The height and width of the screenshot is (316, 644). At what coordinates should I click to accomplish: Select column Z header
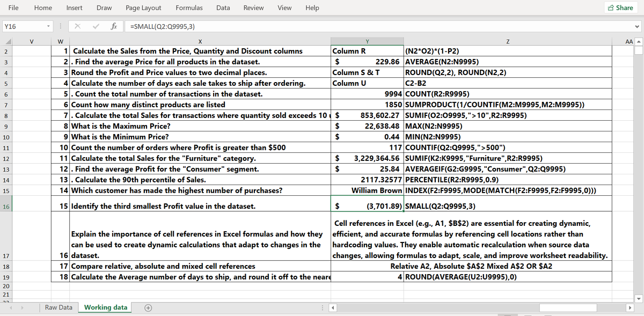pyautogui.click(x=508, y=42)
